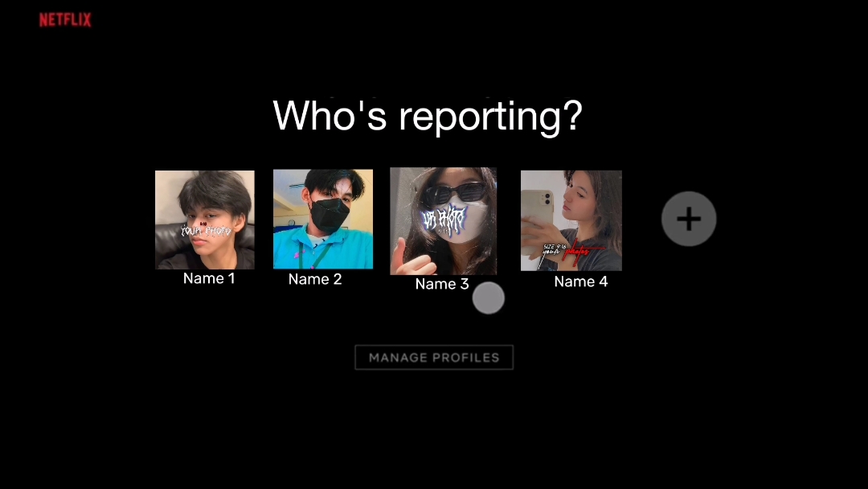Select the "Name 4" text label
The height and width of the screenshot is (489, 868).
[x=581, y=281]
